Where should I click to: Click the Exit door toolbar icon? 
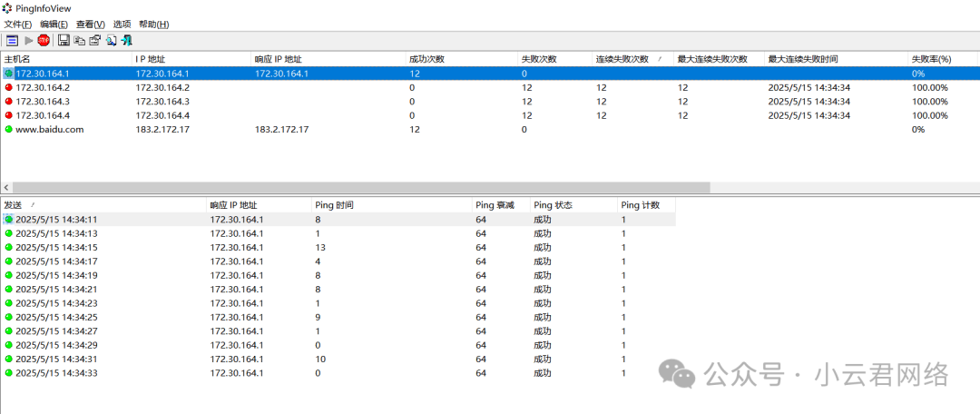pos(127,41)
